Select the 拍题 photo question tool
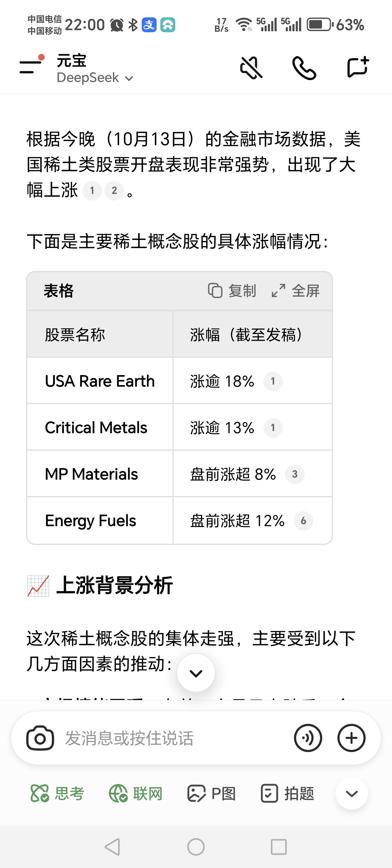The image size is (392, 868). pyautogui.click(x=287, y=793)
